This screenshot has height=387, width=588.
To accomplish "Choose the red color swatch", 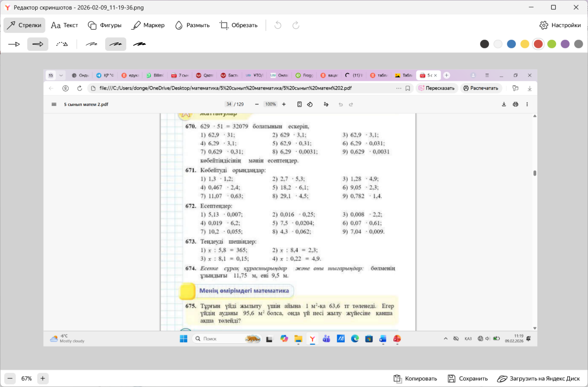I will tap(538, 44).
